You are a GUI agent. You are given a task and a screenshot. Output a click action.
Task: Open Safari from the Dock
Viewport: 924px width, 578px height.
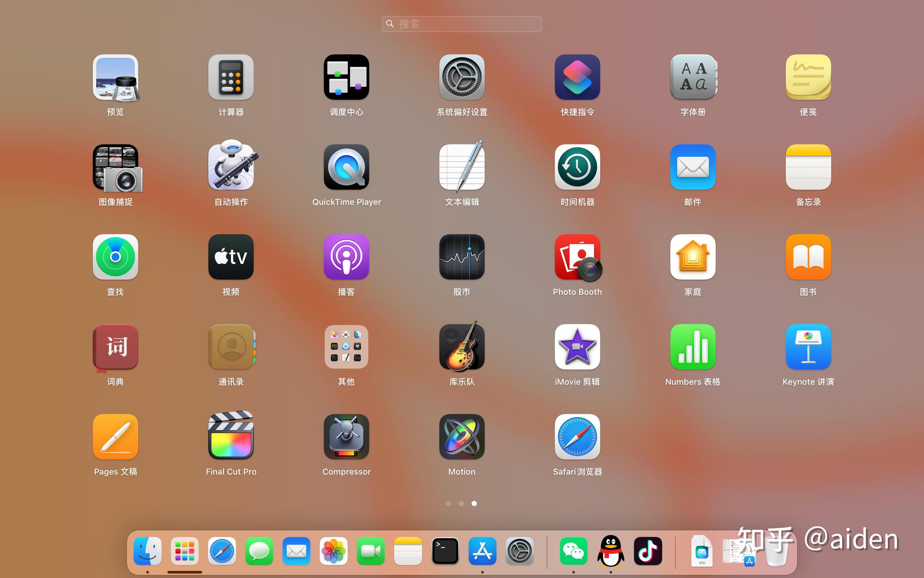pyautogui.click(x=222, y=551)
